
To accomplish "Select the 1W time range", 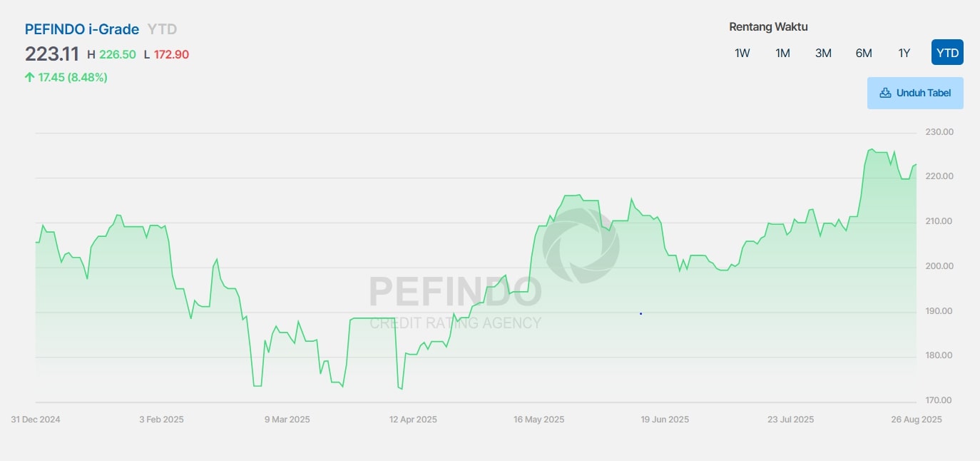I will (742, 53).
